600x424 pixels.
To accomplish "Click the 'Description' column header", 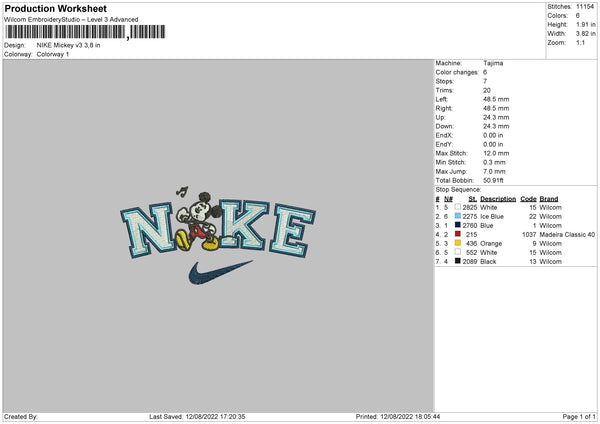I will (498, 199).
